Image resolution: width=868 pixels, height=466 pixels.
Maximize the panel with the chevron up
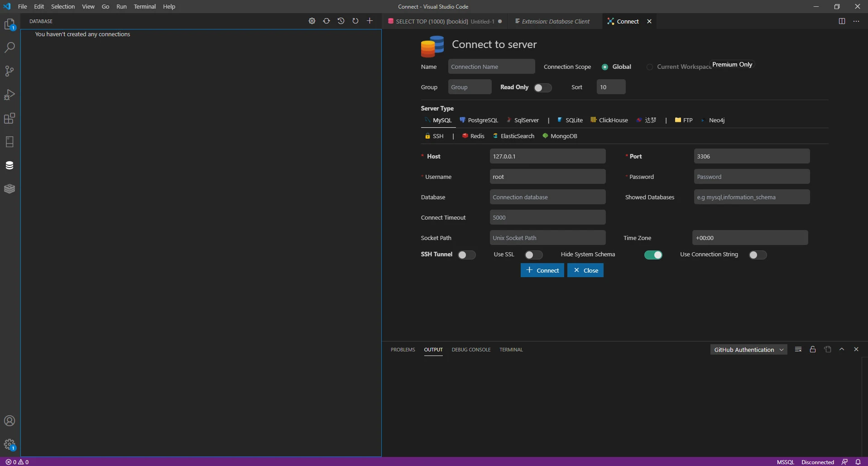pos(842,350)
